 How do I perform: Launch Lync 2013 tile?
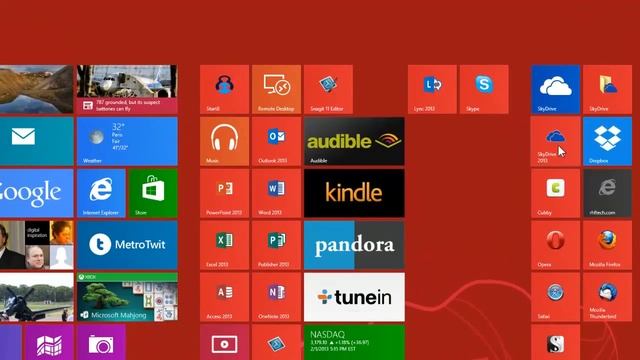[x=432, y=89]
